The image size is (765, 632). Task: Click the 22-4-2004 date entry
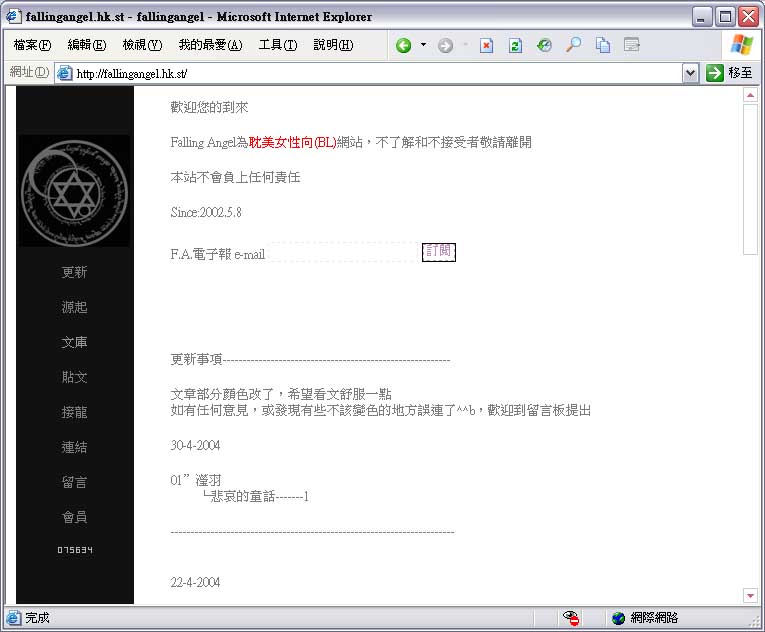click(x=195, y=582)
